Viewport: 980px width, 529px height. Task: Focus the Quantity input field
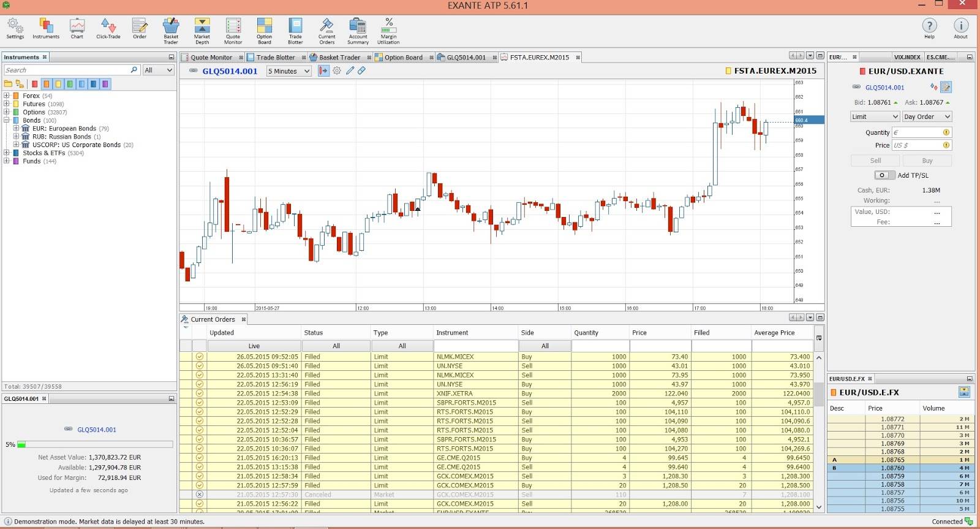click(922, 132)
